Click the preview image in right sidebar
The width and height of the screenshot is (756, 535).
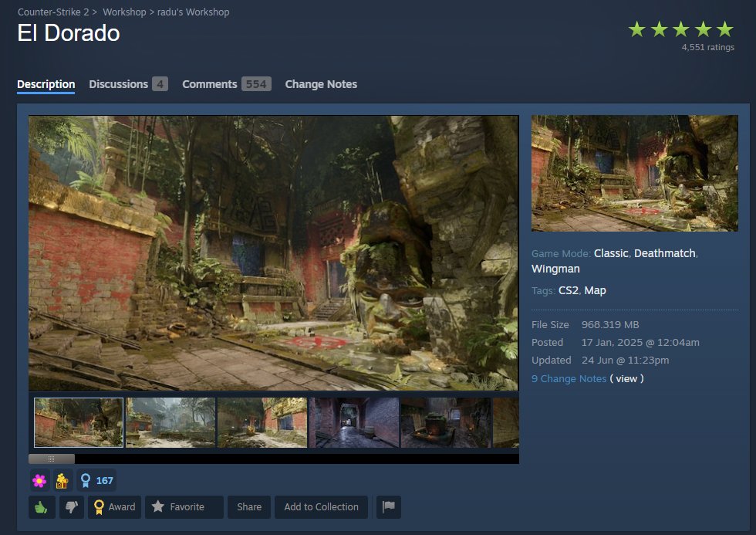pos(634,173)
